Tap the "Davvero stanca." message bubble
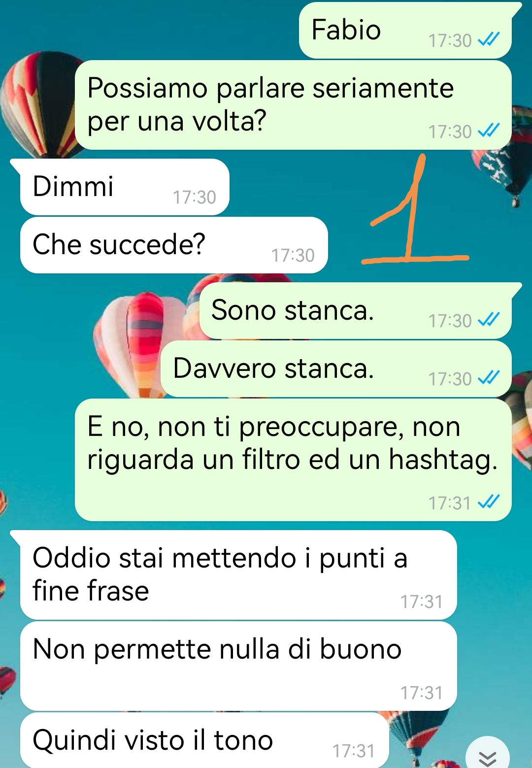 (336, 369)
